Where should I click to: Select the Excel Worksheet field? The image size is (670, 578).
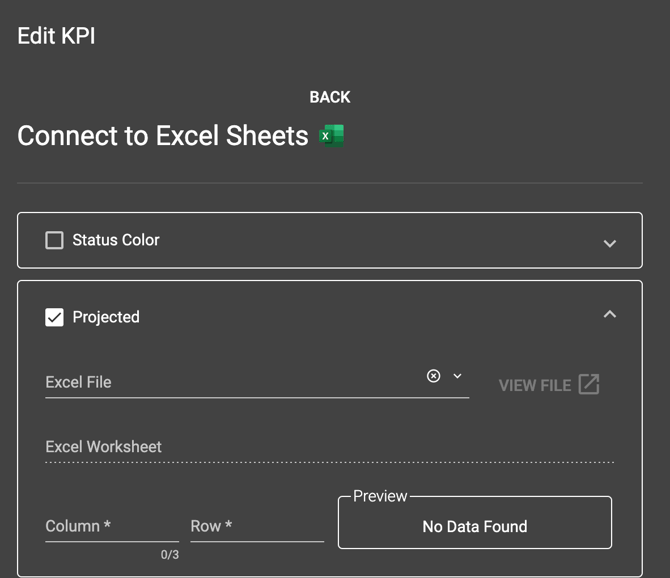[329, 447]
